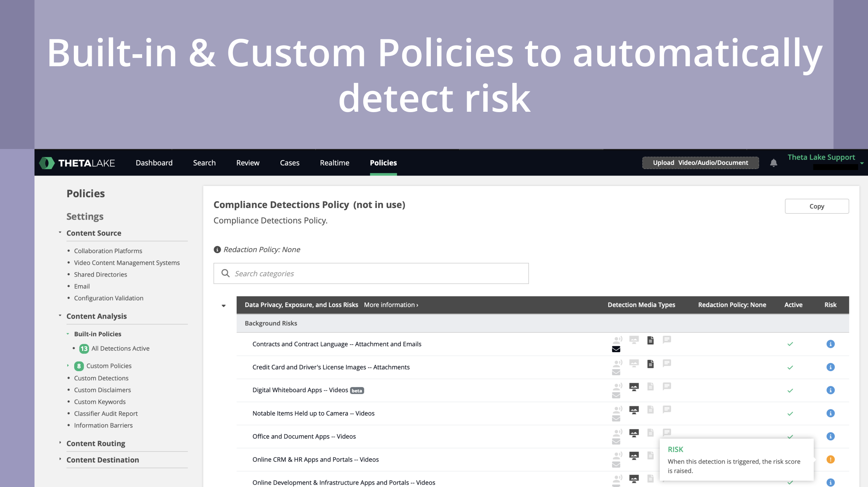Switch to the Review tab
The width and height of the screenshot is (868, 487).
248,163
